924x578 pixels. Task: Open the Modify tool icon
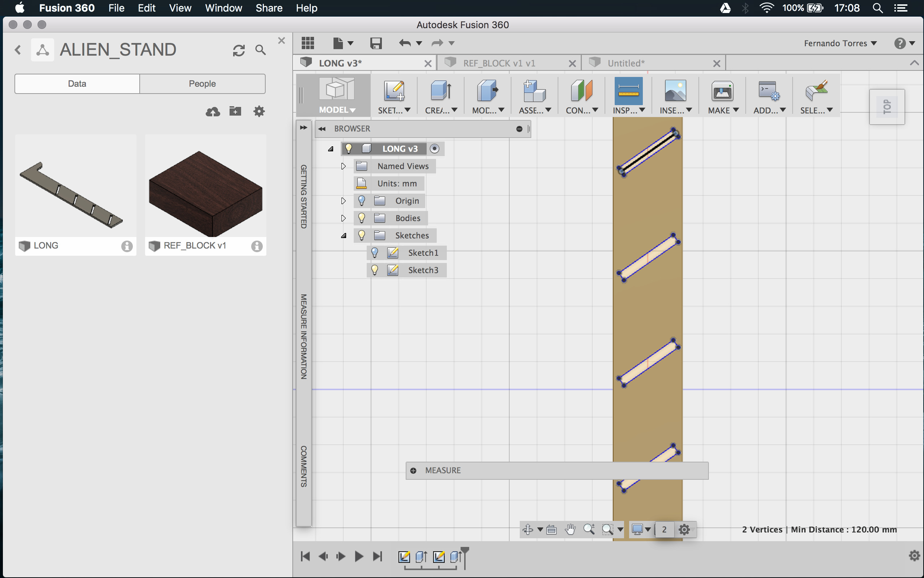point(488,91)
